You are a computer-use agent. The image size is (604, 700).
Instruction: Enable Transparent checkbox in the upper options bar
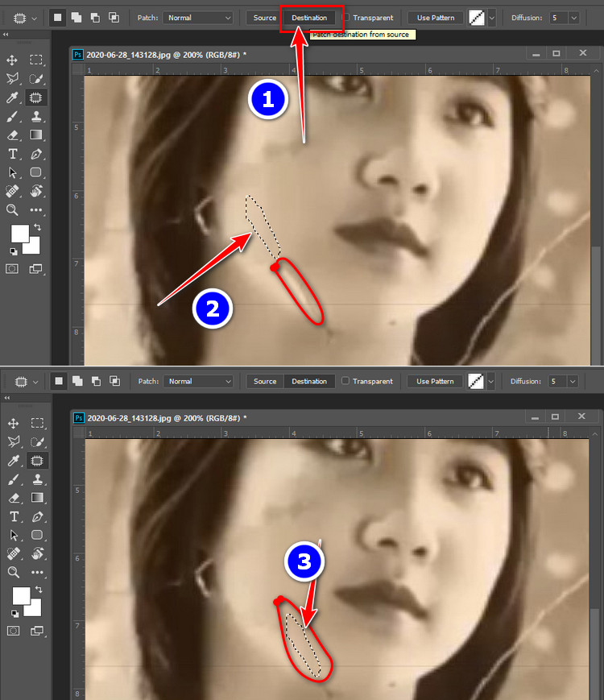click(x=345, y=18)
